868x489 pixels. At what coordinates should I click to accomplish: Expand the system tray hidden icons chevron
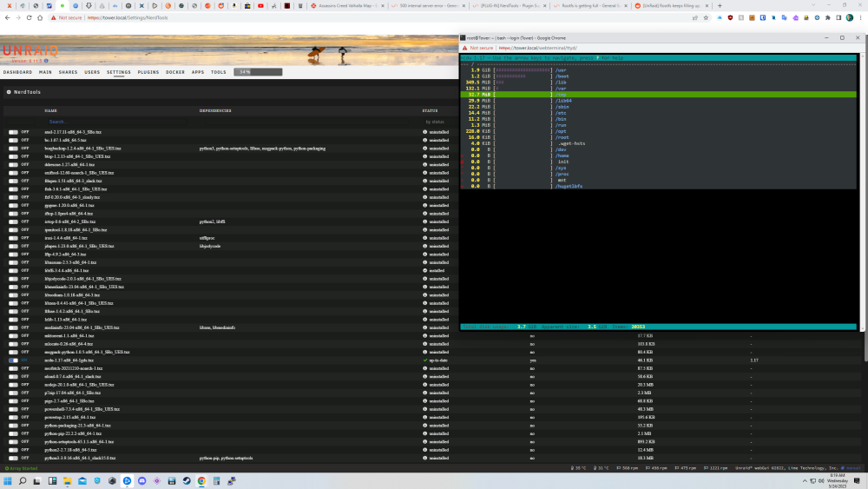[805, 480]
